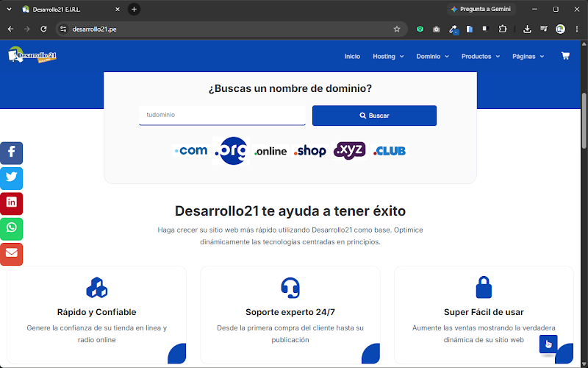The image size is (588, 368).
Task: Click the cubes icon above Rápido y Confiable
Action: coord(97,288)
